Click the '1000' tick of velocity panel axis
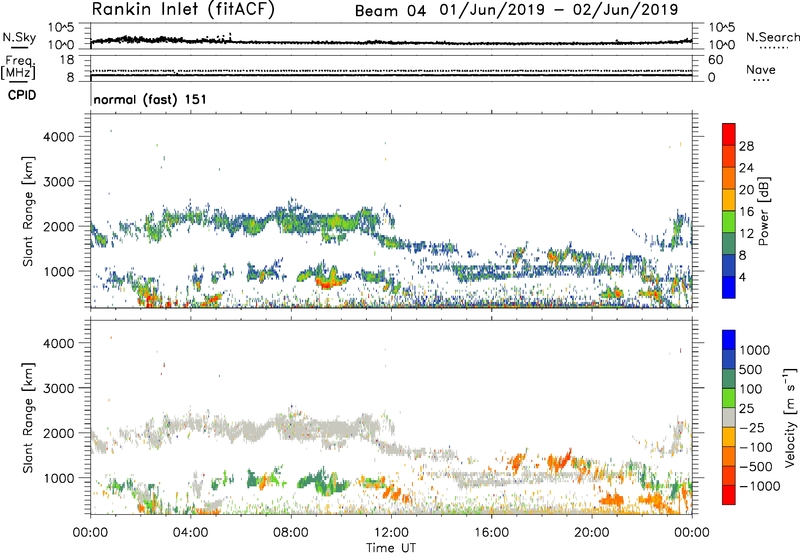This screenshot has width=800, height=554. (59, 478)
